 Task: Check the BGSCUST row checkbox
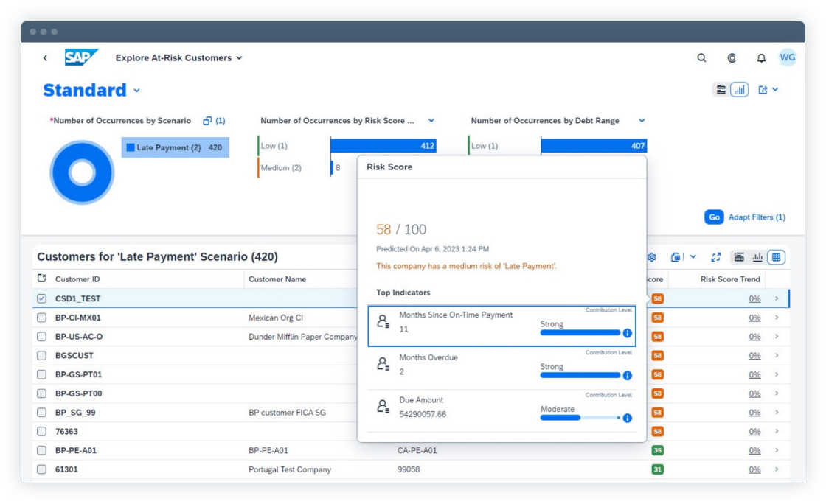[41, 356]
